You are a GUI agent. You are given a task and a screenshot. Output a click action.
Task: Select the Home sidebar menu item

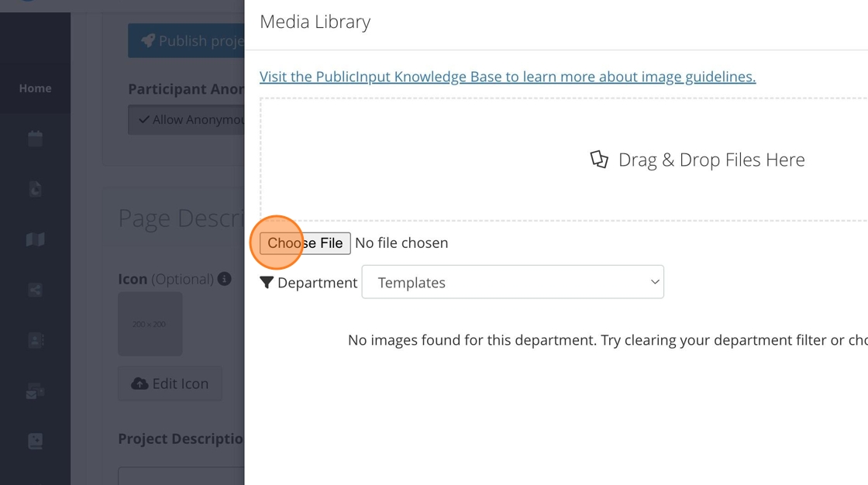(x=35, y=88)
